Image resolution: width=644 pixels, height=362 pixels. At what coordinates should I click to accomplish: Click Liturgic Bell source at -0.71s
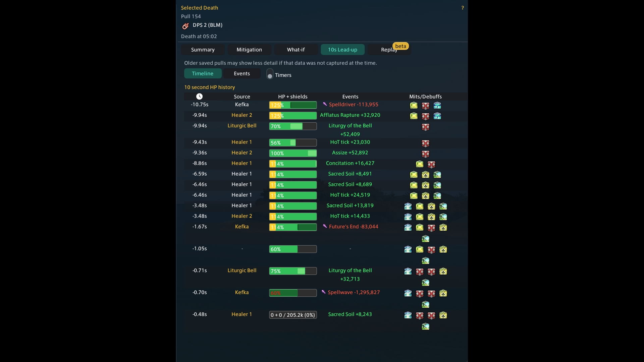coord(242,270)
